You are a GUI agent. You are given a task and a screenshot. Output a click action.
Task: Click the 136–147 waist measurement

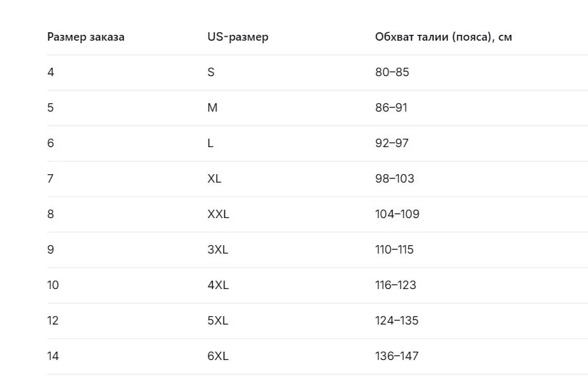pos(397,356)
